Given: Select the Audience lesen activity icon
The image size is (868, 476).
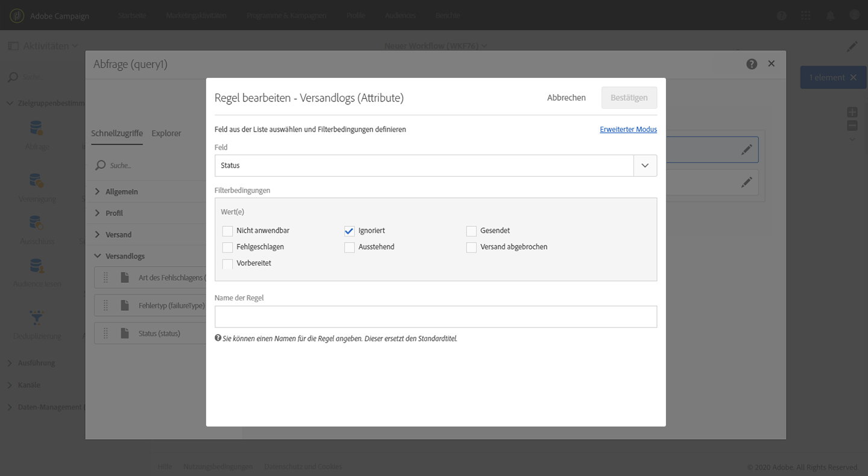Looking at the screenshot, I should 37,265.
